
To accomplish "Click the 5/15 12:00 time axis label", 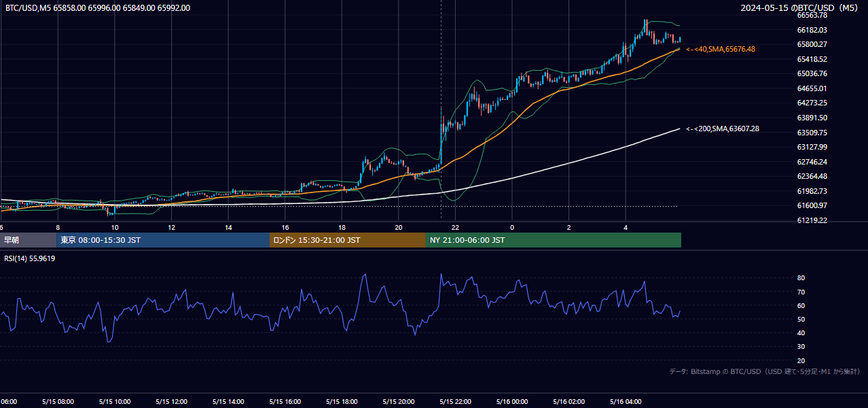I will (171, 402).
